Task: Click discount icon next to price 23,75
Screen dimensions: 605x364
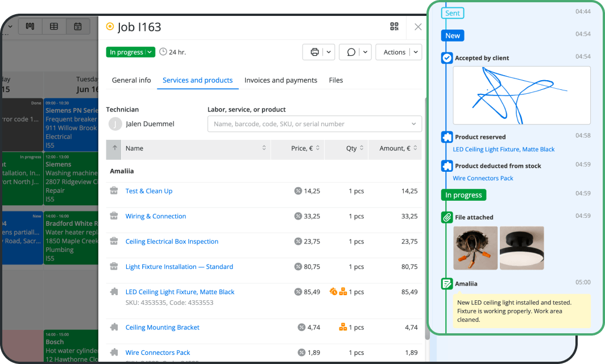Action: point(298,241)
